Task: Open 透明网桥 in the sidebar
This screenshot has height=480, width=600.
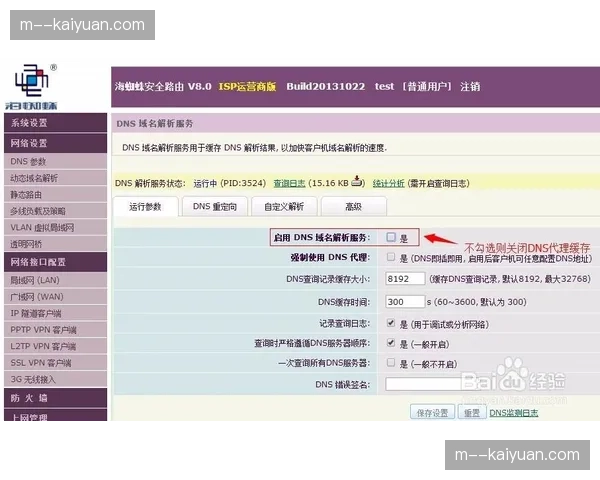Action: (55, 244)
